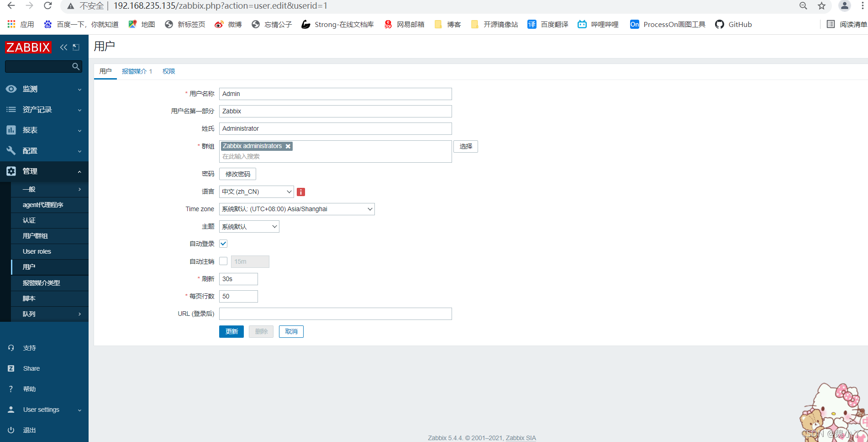
Task: Open GitHub bookmark
Action: point(734,24)
